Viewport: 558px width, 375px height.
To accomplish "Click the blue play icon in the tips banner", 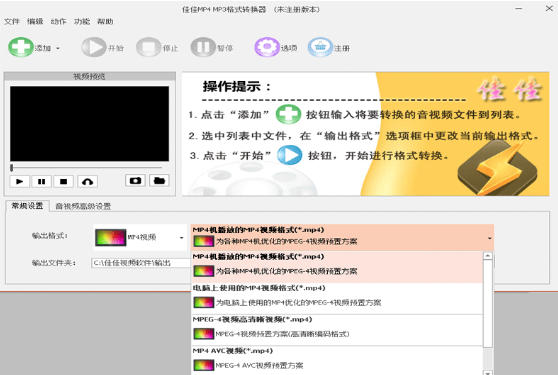I will [289, 155].
